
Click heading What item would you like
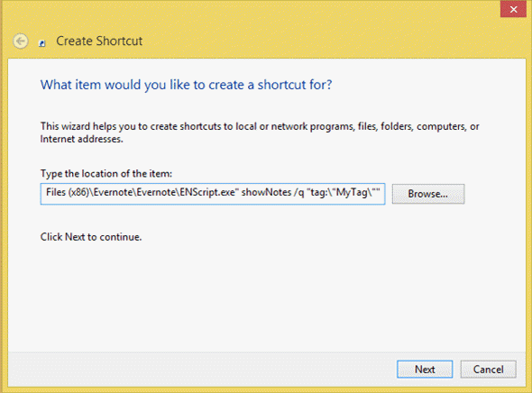pyautogui.click(x=186, y=85)
